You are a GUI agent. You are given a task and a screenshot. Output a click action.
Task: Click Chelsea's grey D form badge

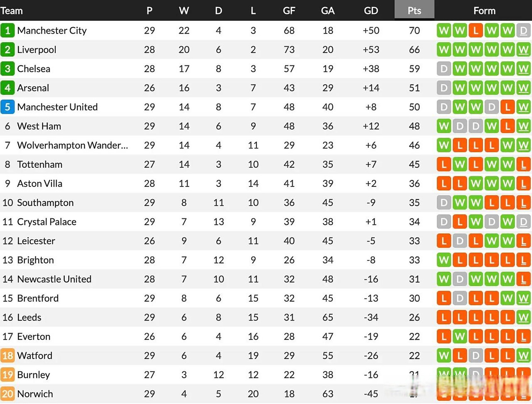point(444,69)
